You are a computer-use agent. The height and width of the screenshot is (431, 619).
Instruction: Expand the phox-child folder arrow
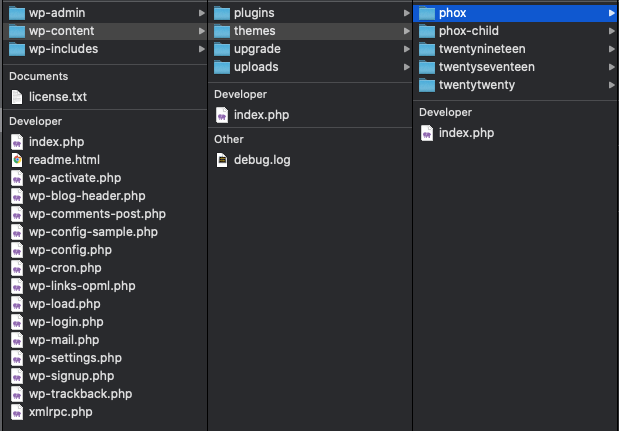click(x=612, y=31)
